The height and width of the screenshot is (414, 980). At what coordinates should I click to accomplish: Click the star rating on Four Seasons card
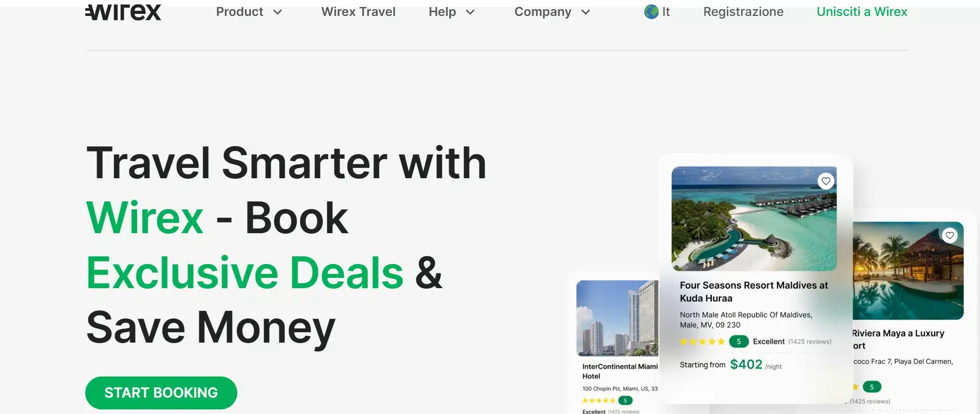(x=702, y=342)
